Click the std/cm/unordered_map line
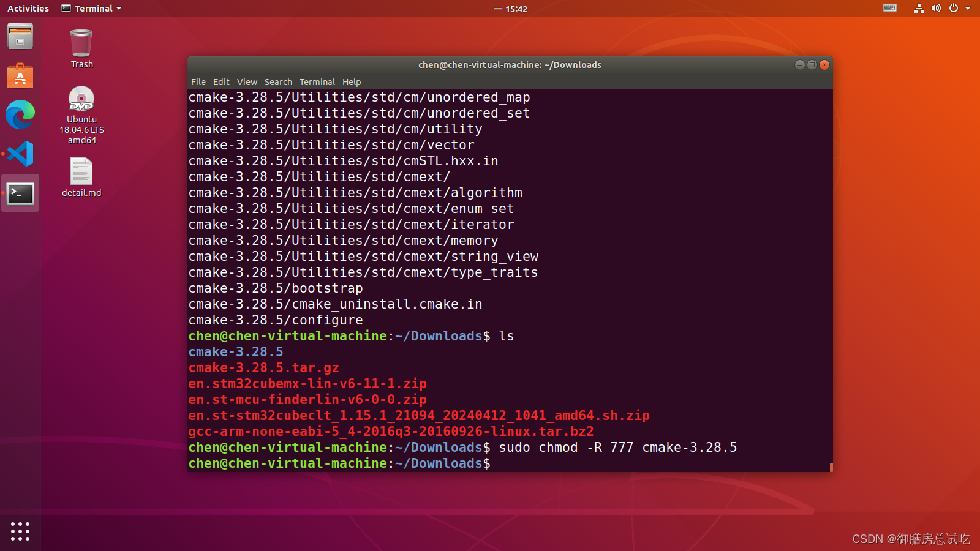 [360, 97]
